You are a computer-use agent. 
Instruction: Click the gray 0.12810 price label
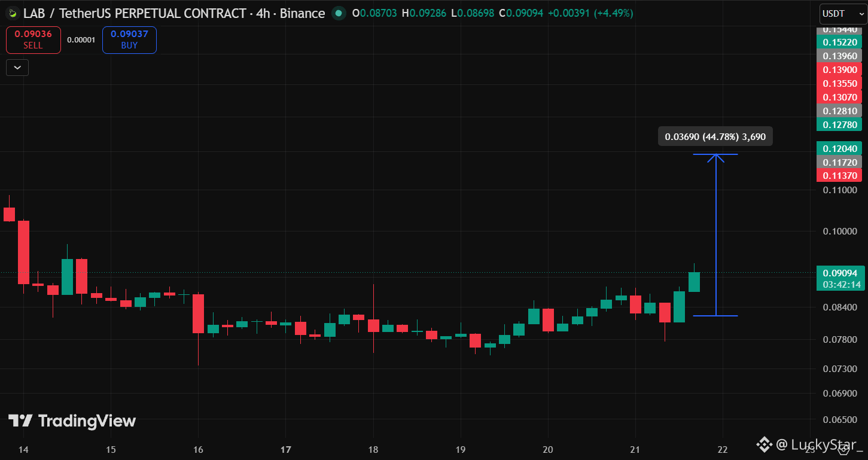point(839,111)
